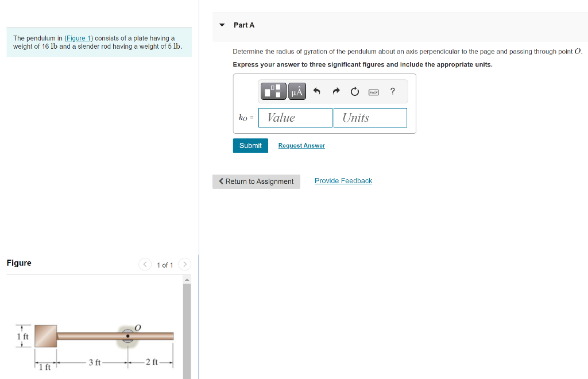Expand the Part A header row
This screenshot has width=588, height=379.
coord(243,25)
